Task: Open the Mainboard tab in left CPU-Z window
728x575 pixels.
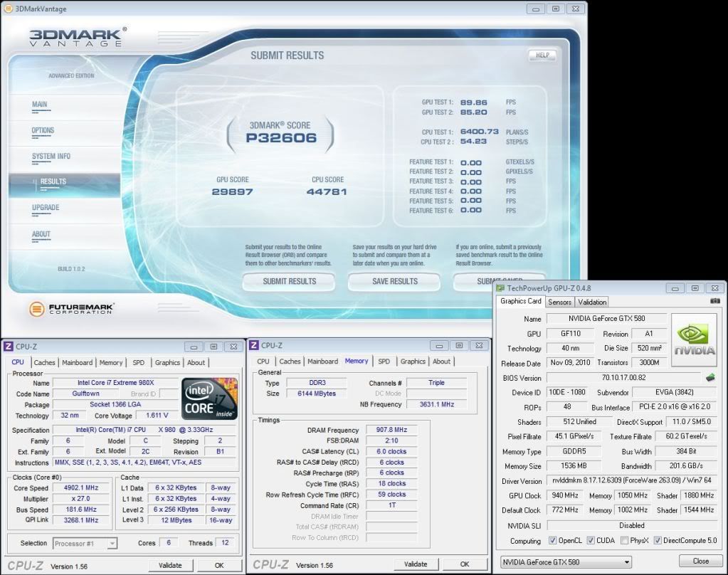Action: tap(77, 362)
